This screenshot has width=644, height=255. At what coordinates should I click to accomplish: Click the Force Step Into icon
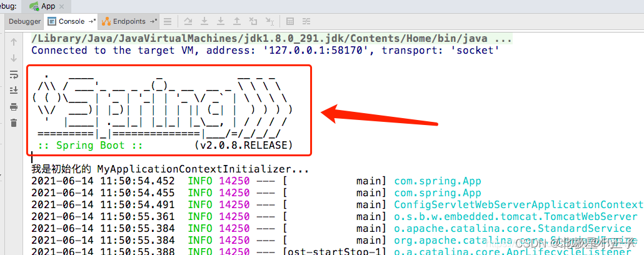click(x=221, y=21)
